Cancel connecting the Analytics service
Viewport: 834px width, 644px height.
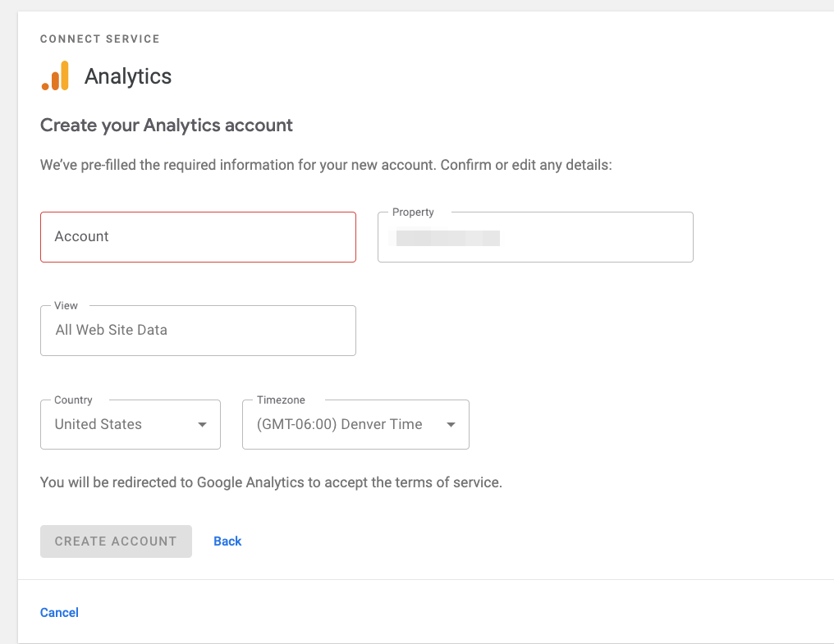click(59, 613)
